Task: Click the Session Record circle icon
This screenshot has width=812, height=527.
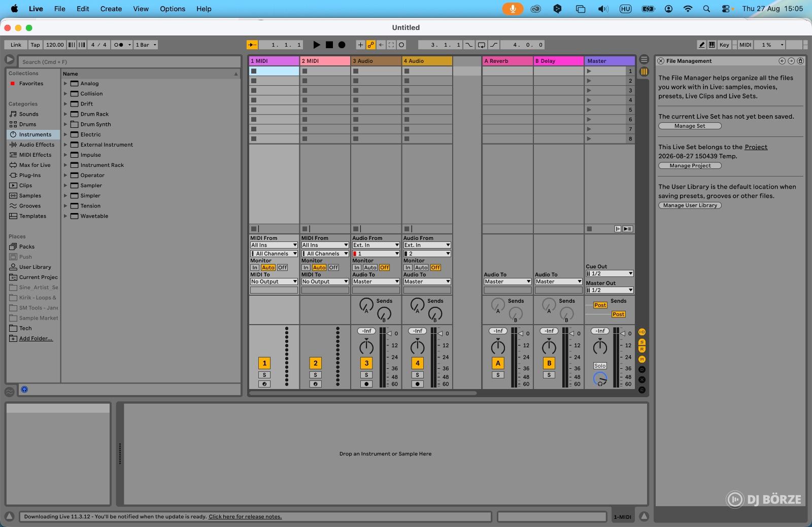Action: (401, 45)
